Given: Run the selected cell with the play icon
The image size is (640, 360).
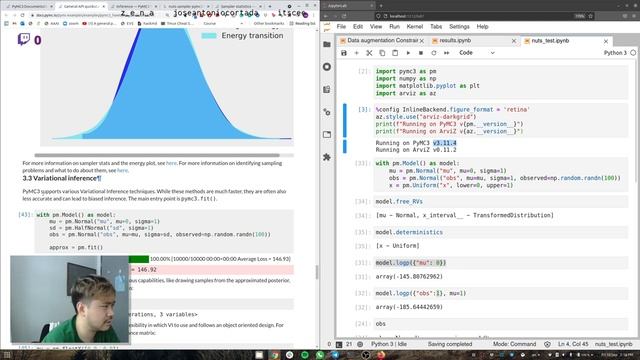Looking at the screenshot, I should 408,53.
